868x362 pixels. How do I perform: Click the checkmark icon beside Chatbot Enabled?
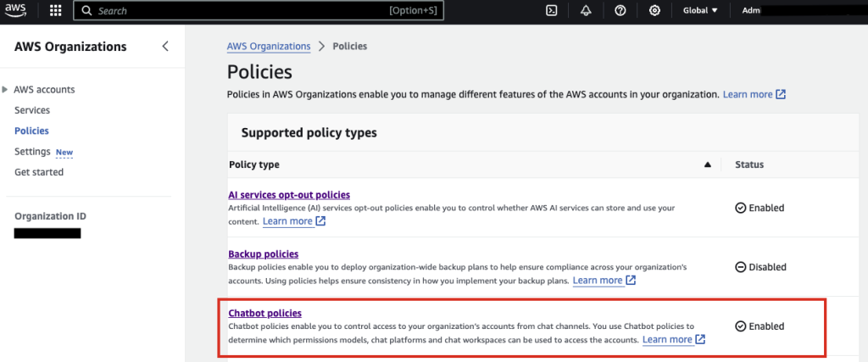pos(741,326)
